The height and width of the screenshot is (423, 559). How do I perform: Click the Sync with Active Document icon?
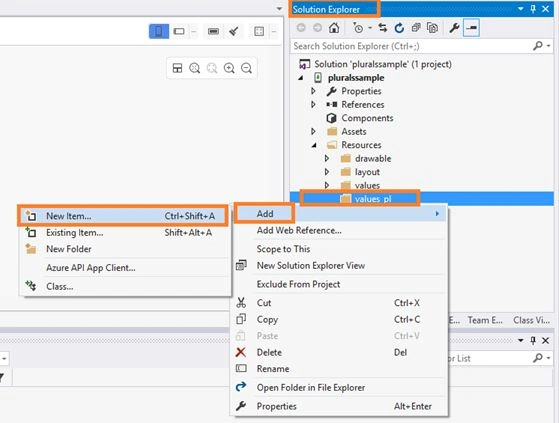point(383,28)
